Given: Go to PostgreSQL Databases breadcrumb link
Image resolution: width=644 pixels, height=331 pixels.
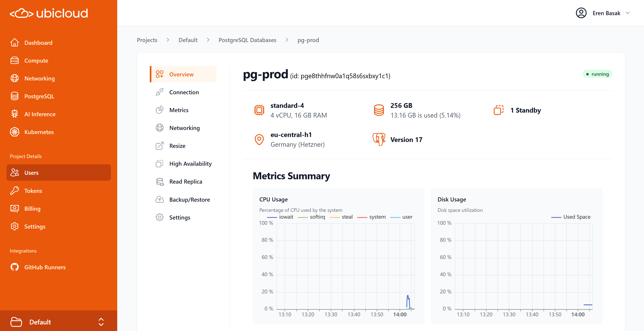Looking at the screenshot, I should (247, 40).
